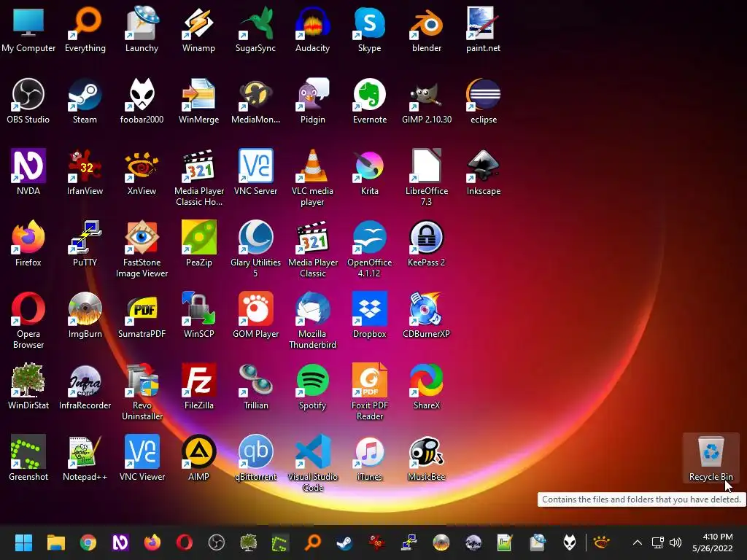This screenshot has height=560, width=747.
Task: Select the Evernote desktop icon
Action: 370,101
